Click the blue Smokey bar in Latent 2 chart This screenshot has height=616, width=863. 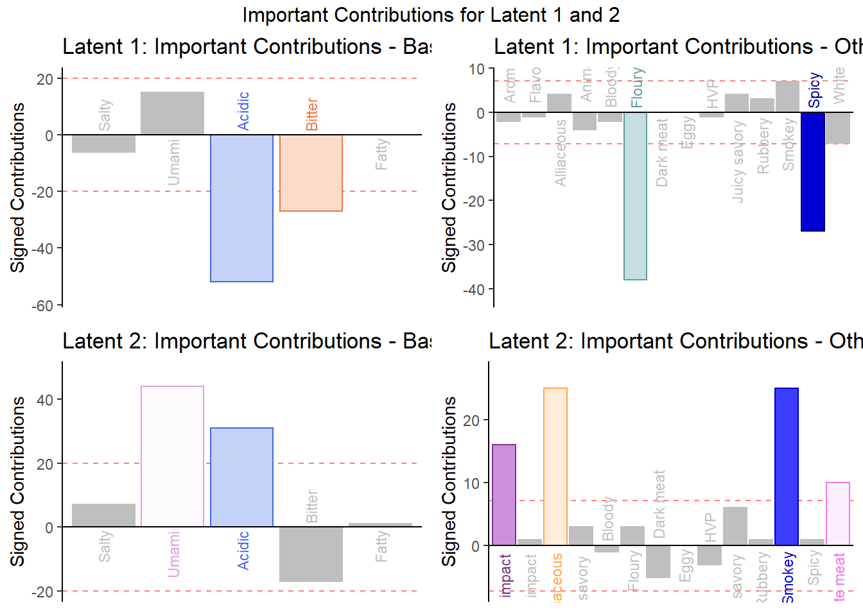point(787,466)
